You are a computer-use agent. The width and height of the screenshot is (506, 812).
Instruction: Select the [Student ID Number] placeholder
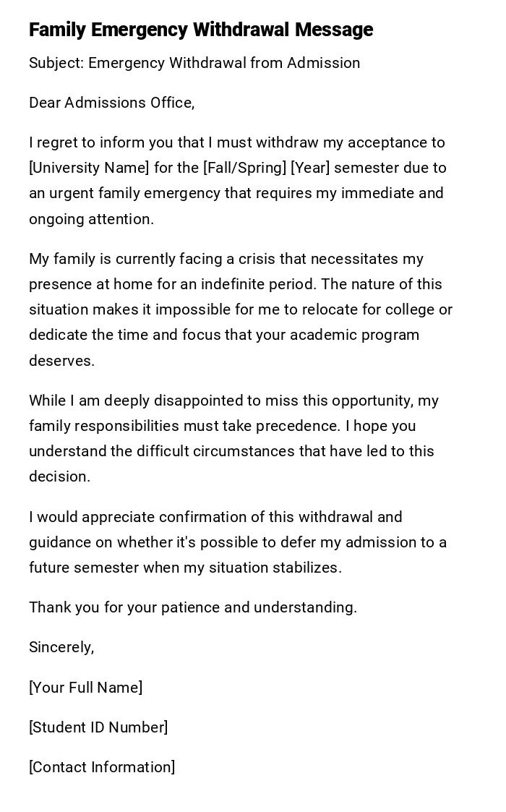tap(98, 727)
